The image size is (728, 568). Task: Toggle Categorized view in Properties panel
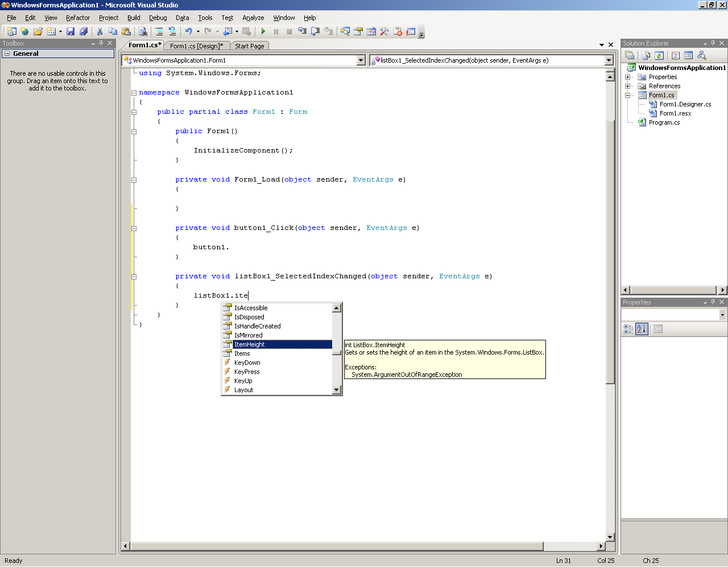coord(628,329)
